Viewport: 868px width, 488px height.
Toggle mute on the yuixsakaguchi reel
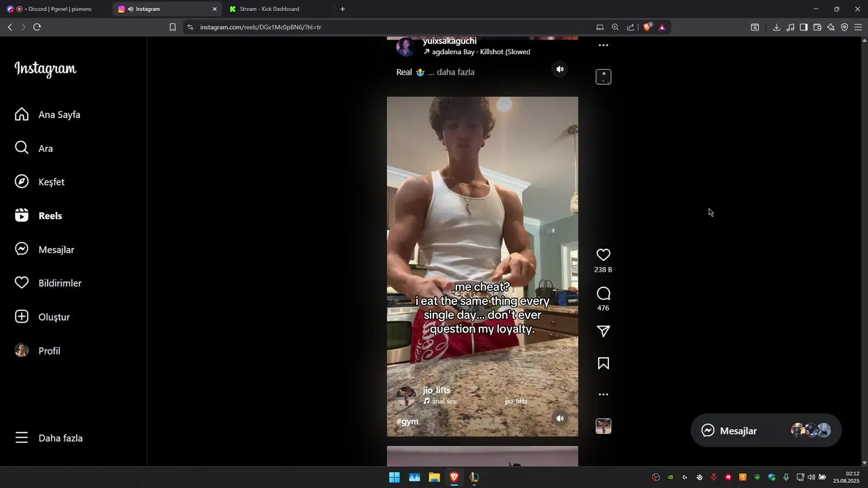[560, 69]
